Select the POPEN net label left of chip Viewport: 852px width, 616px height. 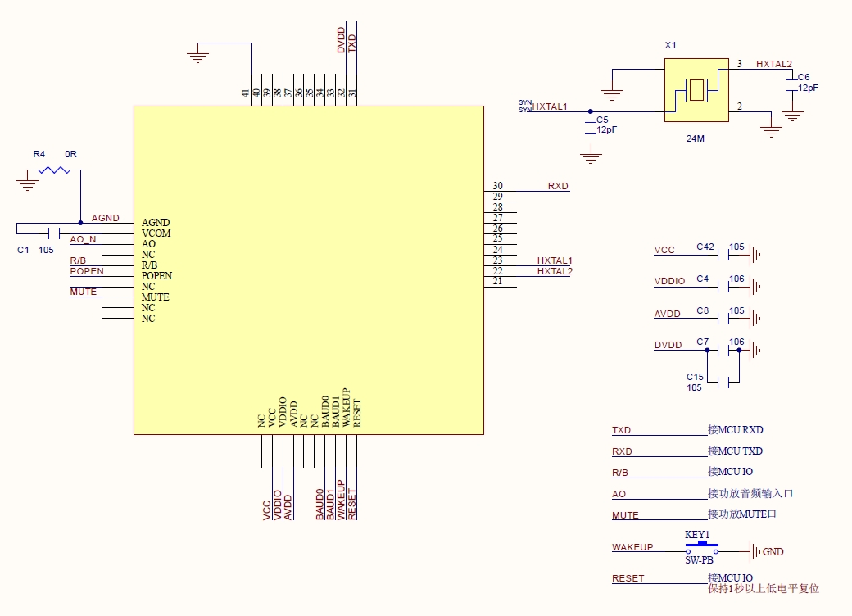pyautogui.click(x=87, y=271)
